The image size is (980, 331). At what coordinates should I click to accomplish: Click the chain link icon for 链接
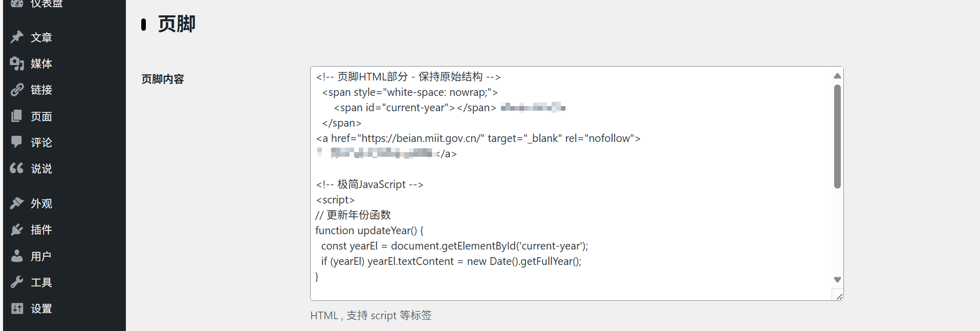(17, 90)
